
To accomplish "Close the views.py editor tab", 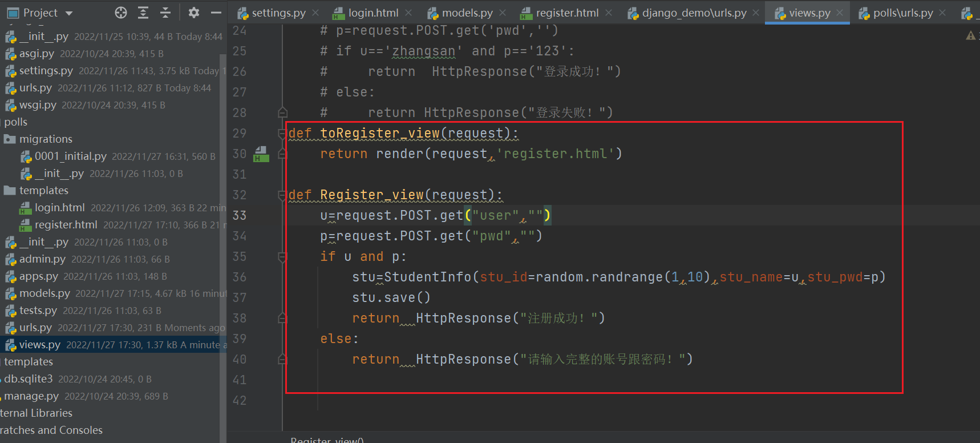I will (x=840, y=13).
